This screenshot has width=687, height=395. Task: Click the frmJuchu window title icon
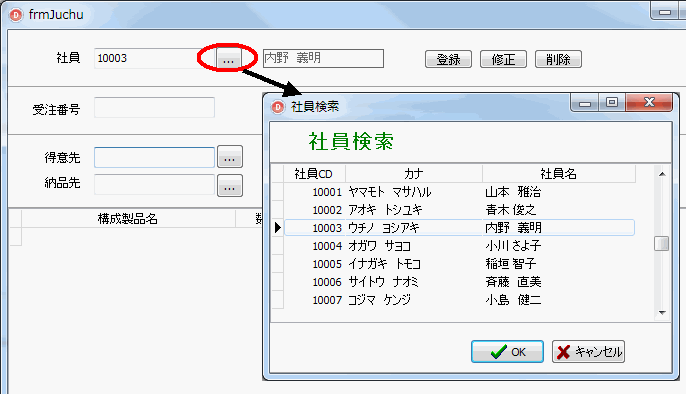[x=16, y=15]
